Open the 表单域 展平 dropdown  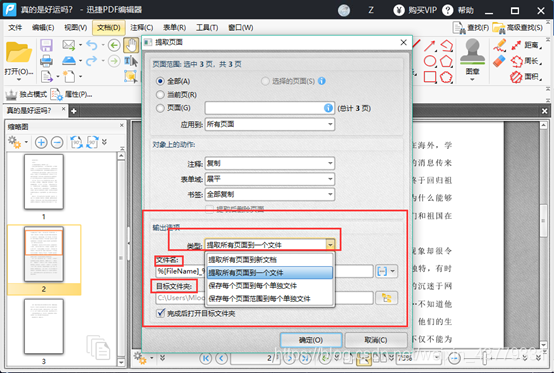point(270,179)
